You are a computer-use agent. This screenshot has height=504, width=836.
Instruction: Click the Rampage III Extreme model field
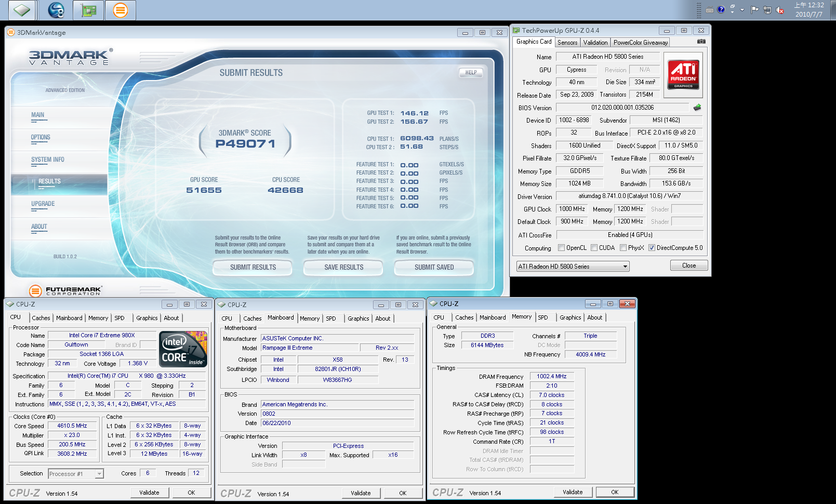tap(310, 348)
